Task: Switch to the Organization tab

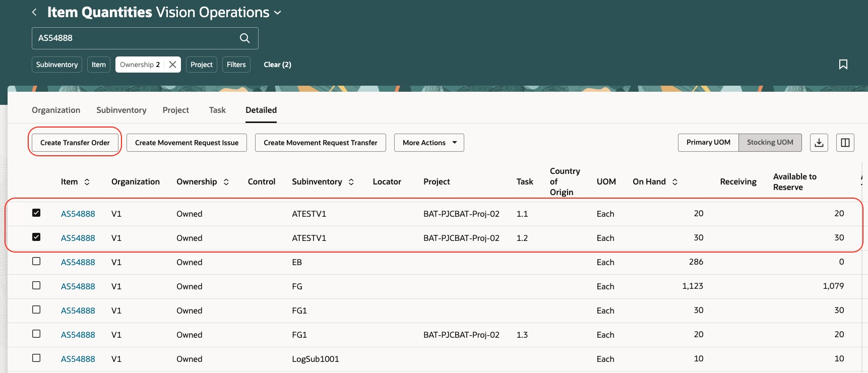Action: click(56, 110)
